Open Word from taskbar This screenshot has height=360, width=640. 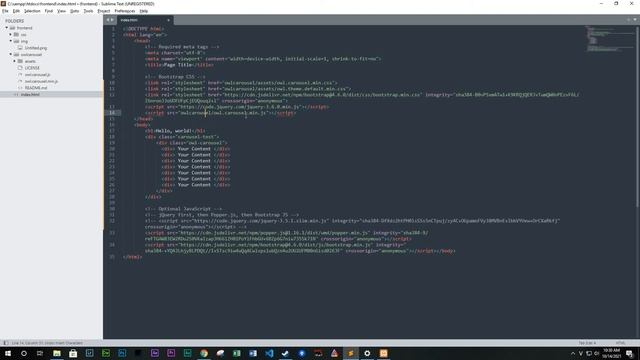253,353
